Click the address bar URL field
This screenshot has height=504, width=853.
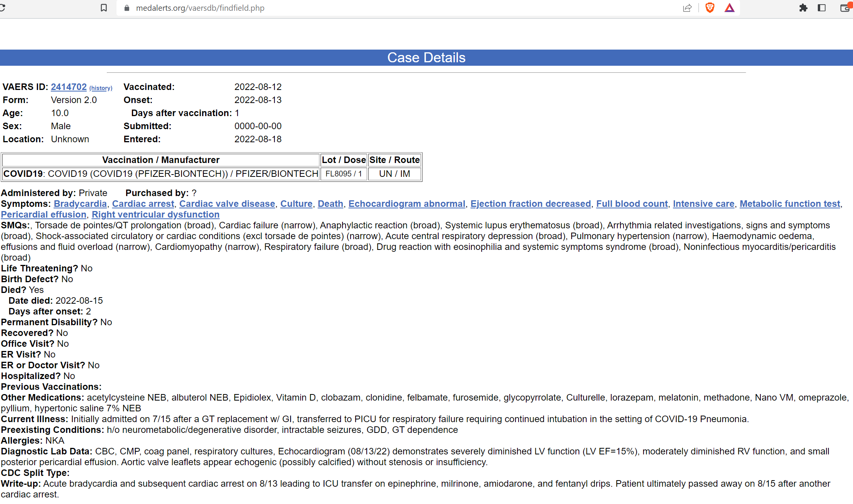point(200,8)
